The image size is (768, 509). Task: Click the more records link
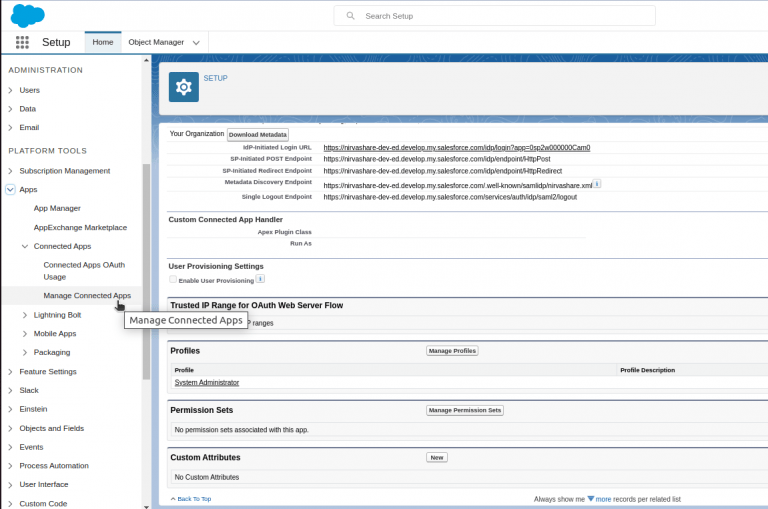(603, 499)
